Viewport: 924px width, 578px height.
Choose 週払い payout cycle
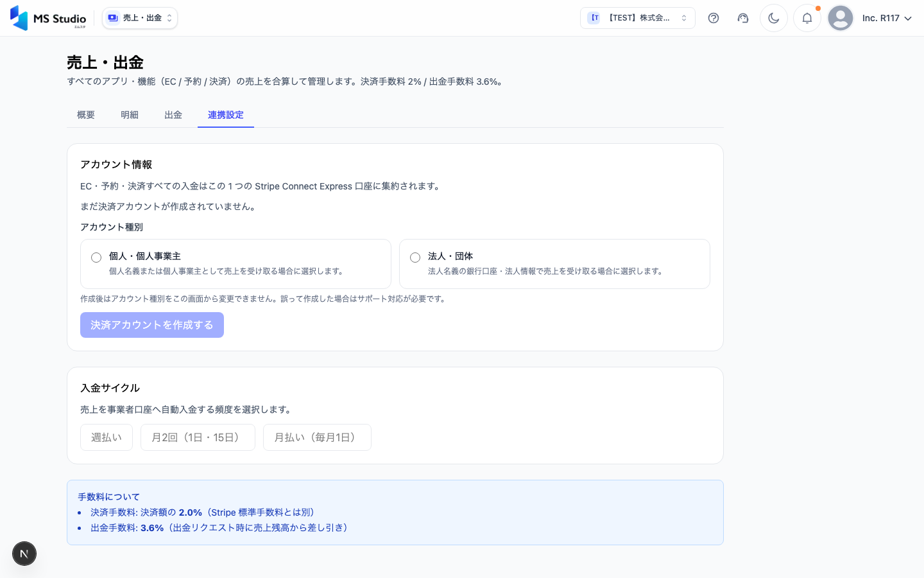[x=107, y=437]
